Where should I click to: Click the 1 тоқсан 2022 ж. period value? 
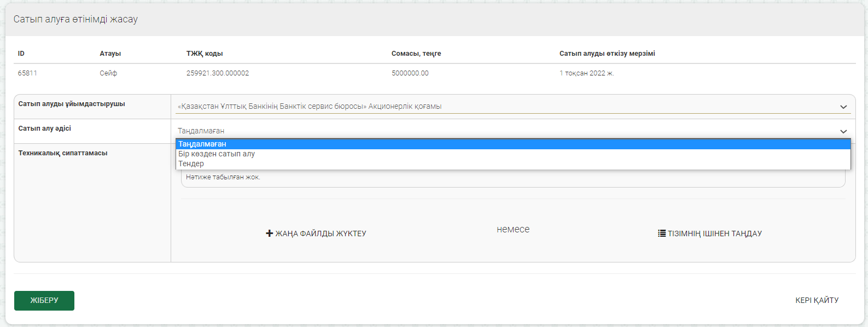point(586,73)
